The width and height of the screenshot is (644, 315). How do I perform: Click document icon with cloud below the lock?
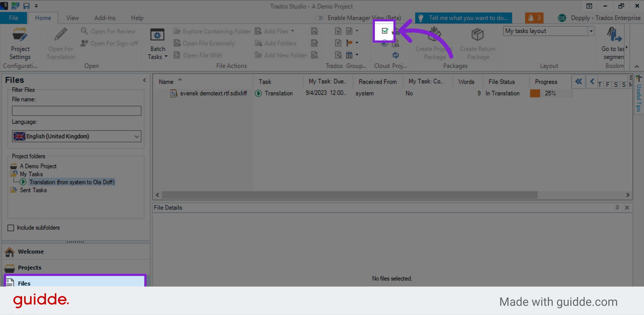pyautogui.click(x=395, y=44)
